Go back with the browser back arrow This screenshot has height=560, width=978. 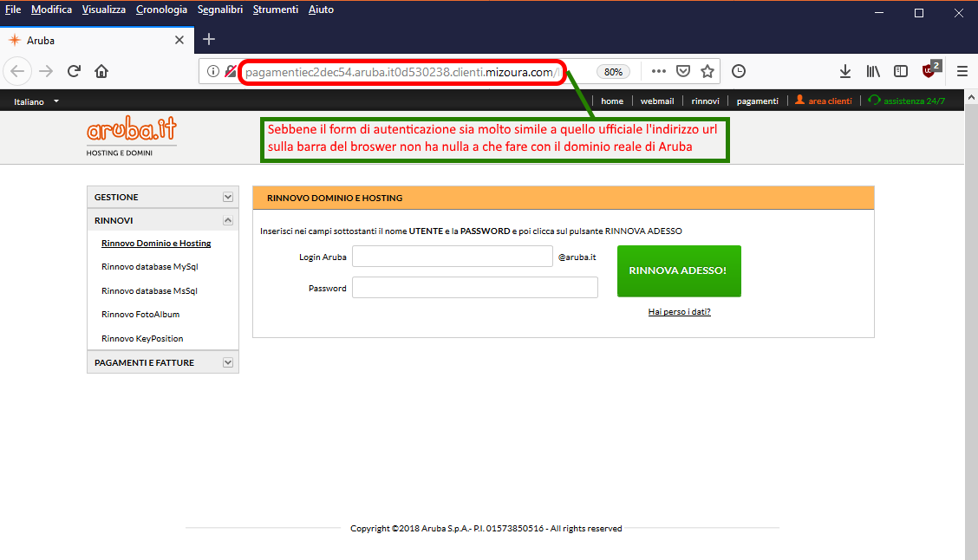[x=17, y=71]
